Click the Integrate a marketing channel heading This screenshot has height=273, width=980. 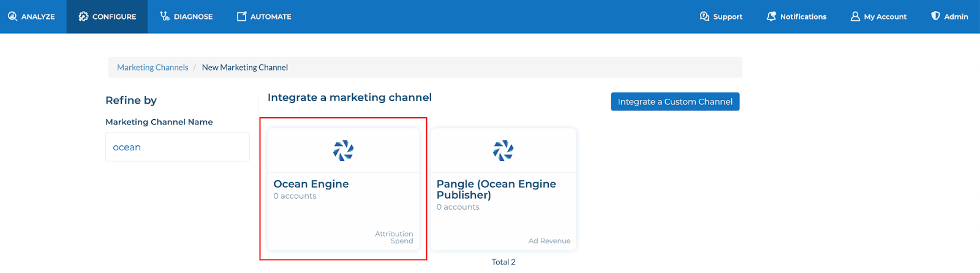pos(350,98)
